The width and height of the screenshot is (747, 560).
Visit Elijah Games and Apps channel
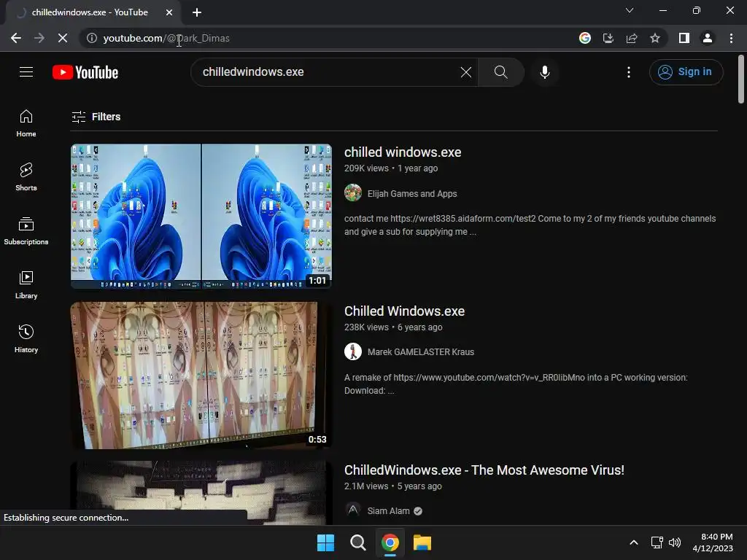click(x=412, y=194)
